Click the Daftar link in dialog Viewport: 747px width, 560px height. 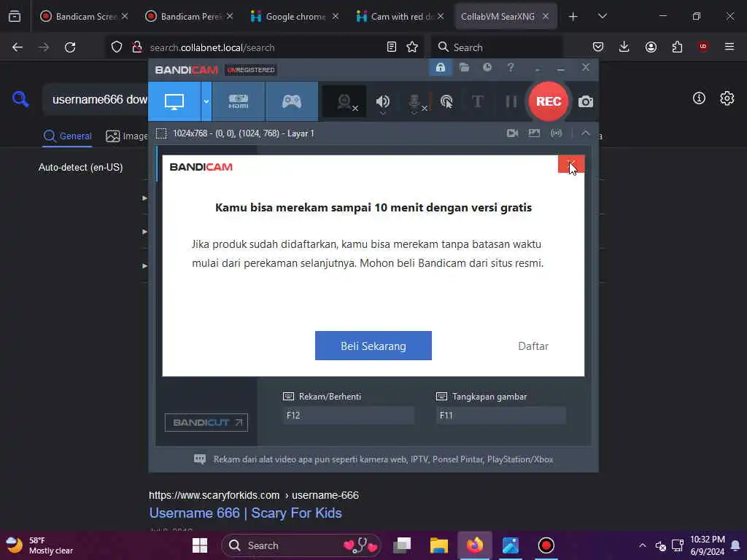533,346
